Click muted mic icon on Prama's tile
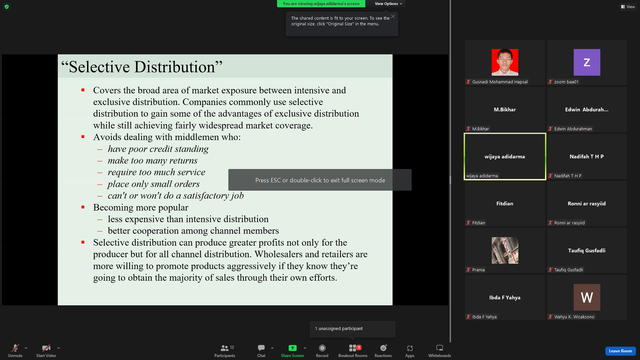 tap(469, 270)
